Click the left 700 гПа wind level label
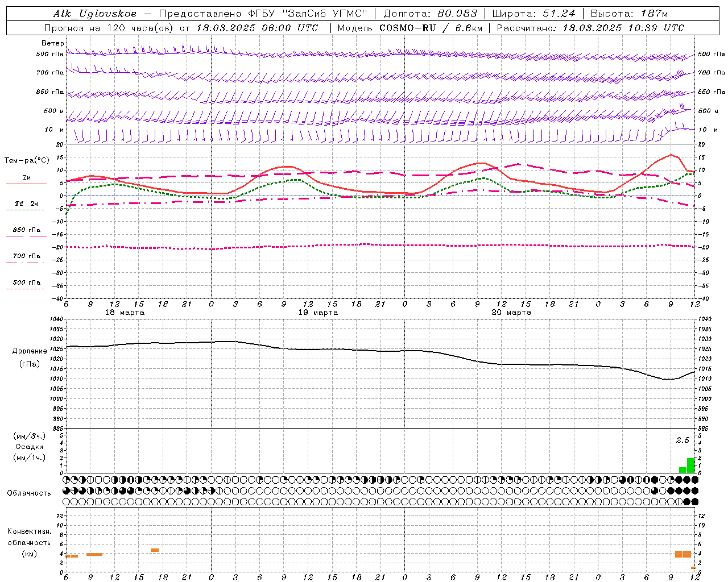 (50, 73)
